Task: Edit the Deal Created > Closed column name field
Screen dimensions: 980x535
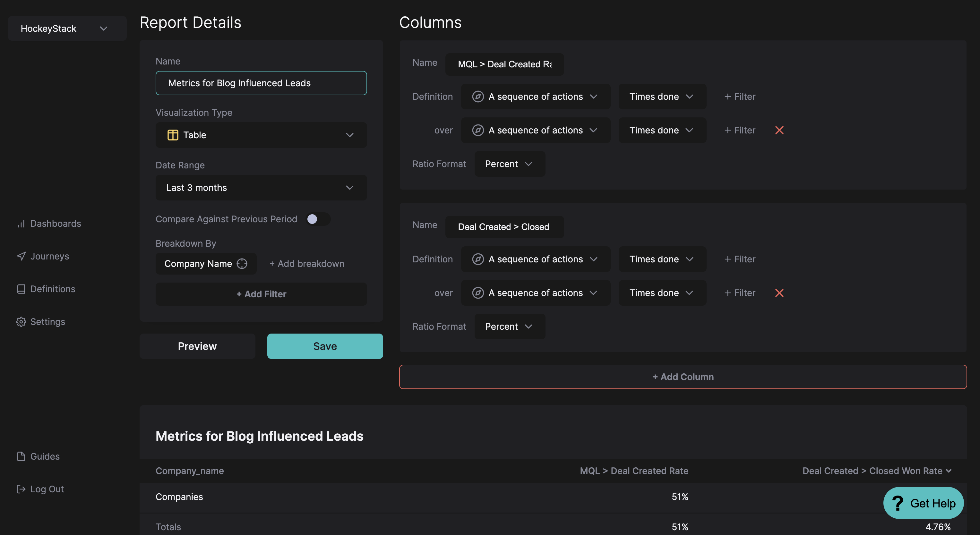Action: point(504,227)
